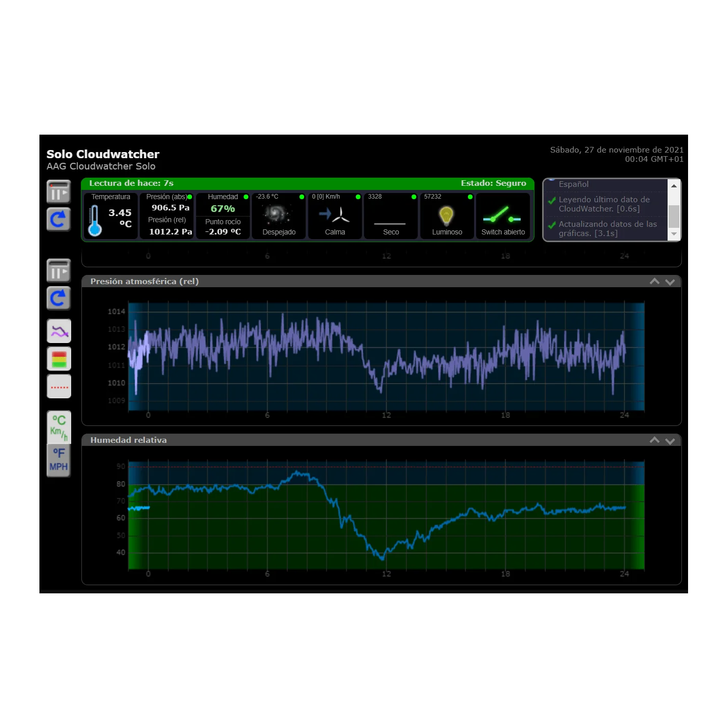Pause readings with button beside Lectura status bar
Screen dimensions: 728x728
pos(58,192)
